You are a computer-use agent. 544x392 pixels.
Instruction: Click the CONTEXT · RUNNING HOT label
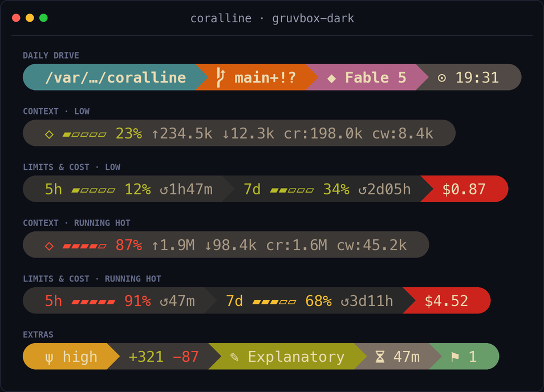click(x=76, y=223)
